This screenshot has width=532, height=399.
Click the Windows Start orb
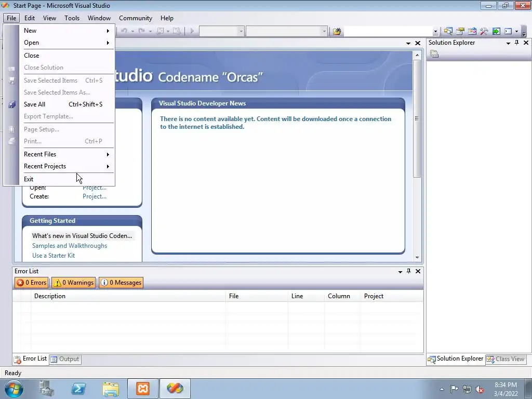point(14,389)
